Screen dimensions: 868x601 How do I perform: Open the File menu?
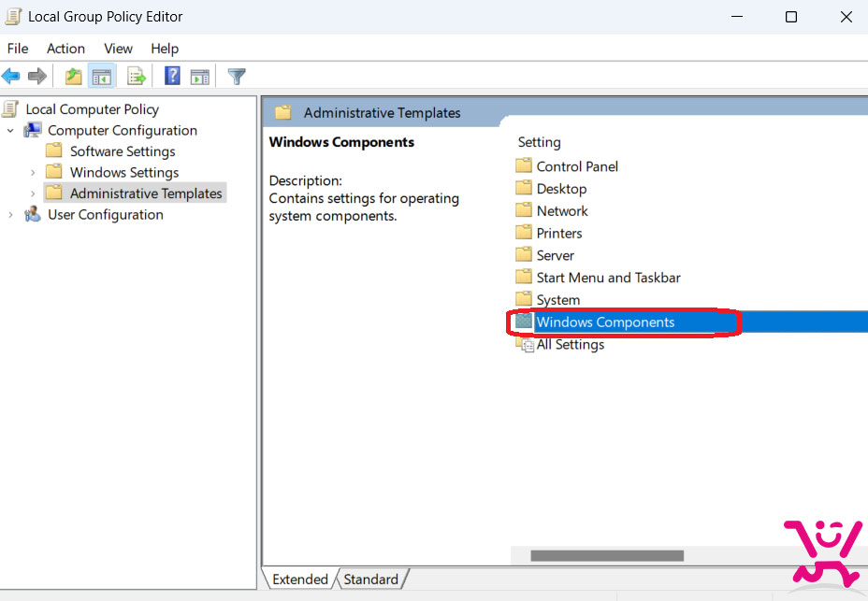pos(18,49)
